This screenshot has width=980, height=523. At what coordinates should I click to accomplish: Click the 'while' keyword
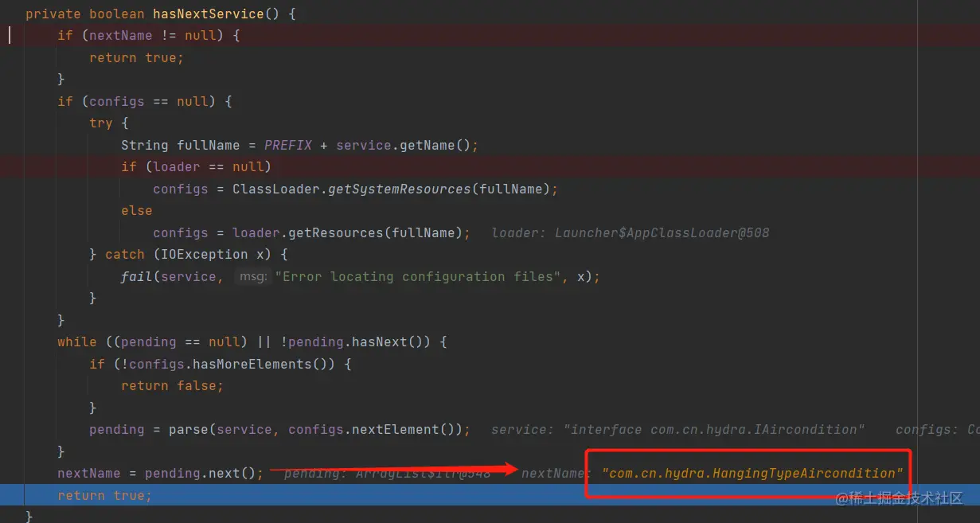coord(76,342)
